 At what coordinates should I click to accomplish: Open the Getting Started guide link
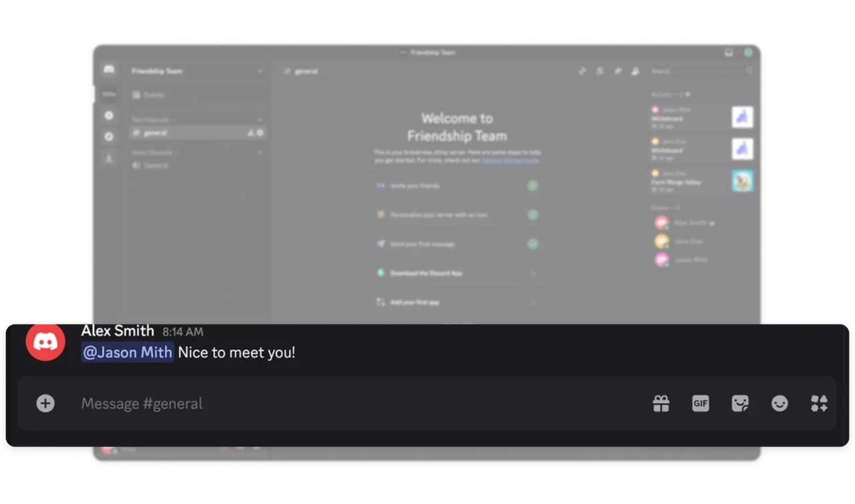(x=510, y=160)
